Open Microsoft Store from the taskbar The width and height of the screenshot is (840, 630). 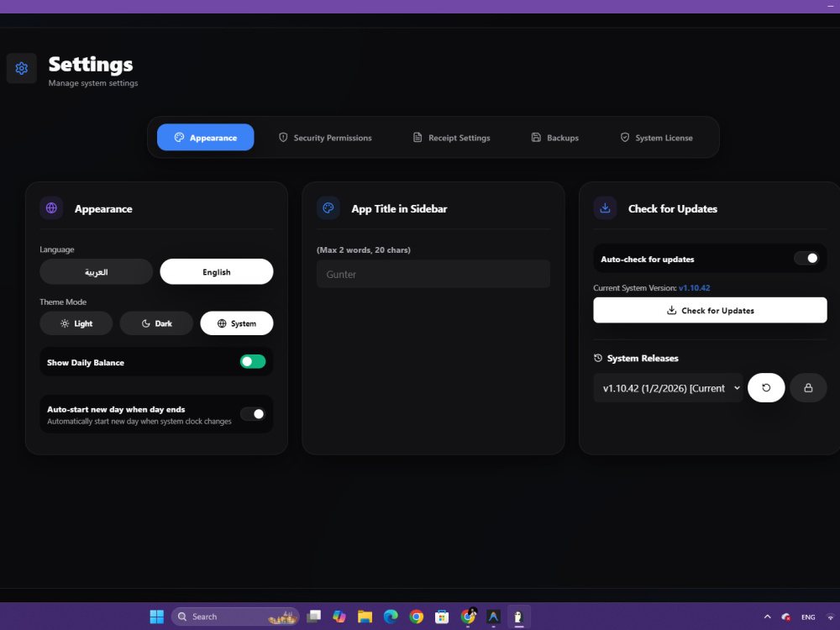(442, 617)
